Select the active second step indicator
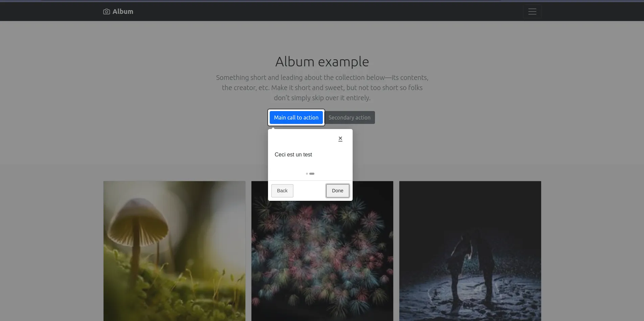Screen dimensions: 644x321 [x=312, y=174]
